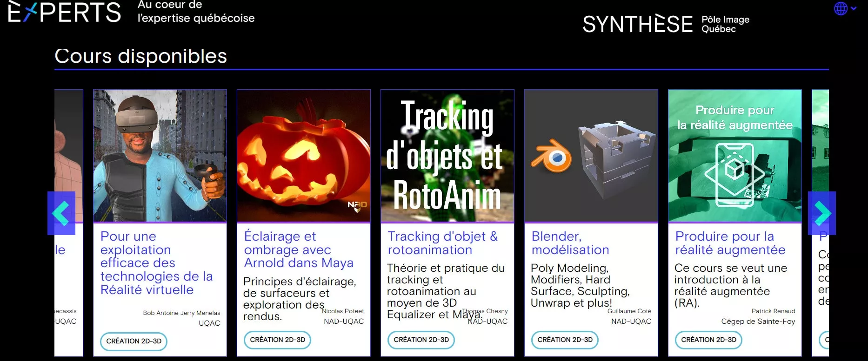Click CRÉATION 2D-3D tag on réalité augmentée card

[708, 340]
